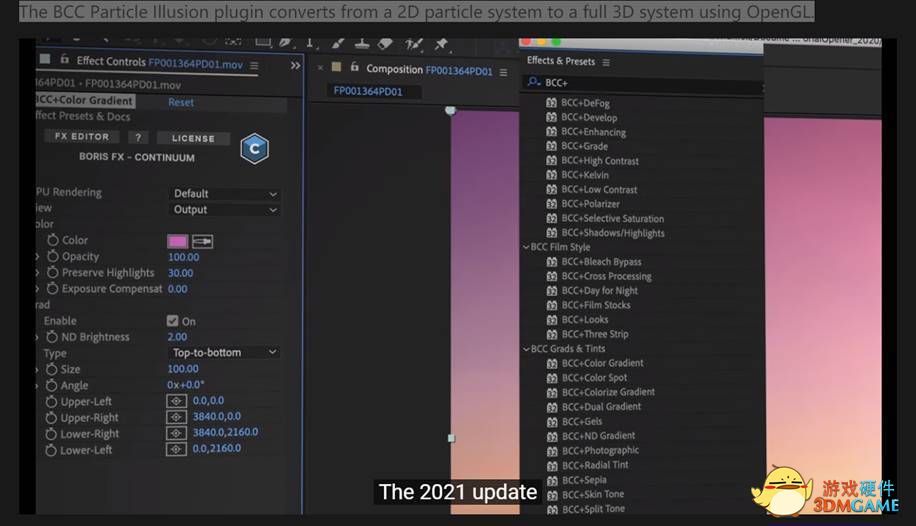916x526 pixels.
Task: Expand the Preserve Highlights property arrow
Action: point(38,273)
